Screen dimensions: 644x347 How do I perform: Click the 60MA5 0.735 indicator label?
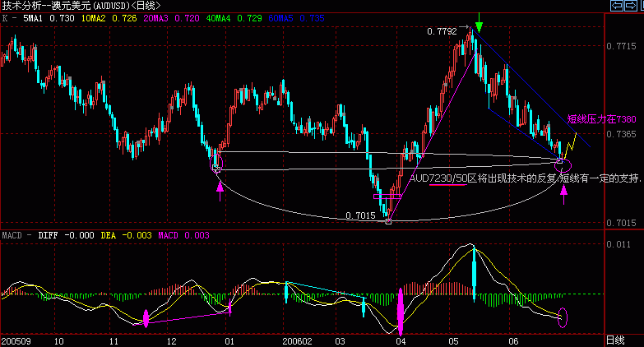tap(296, 18)
